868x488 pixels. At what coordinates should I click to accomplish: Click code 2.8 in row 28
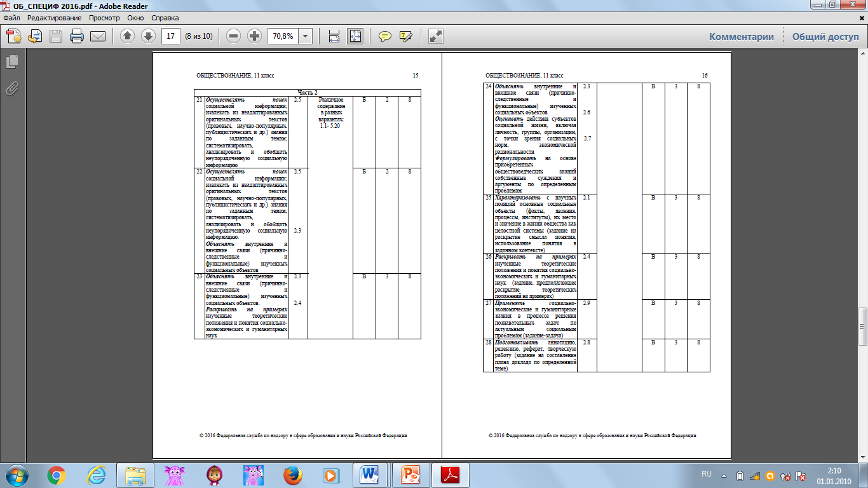tap(587, 343)
